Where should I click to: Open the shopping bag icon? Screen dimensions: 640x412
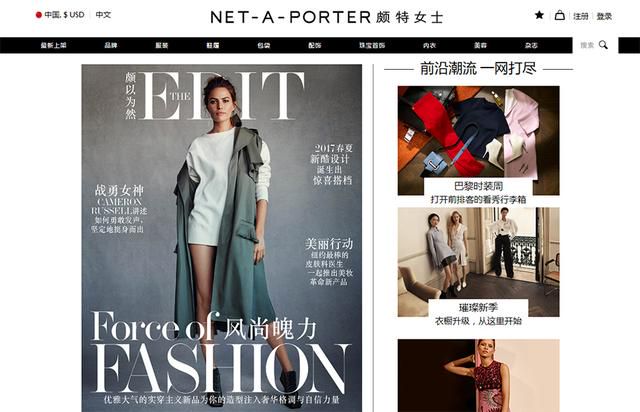(560, 16)
